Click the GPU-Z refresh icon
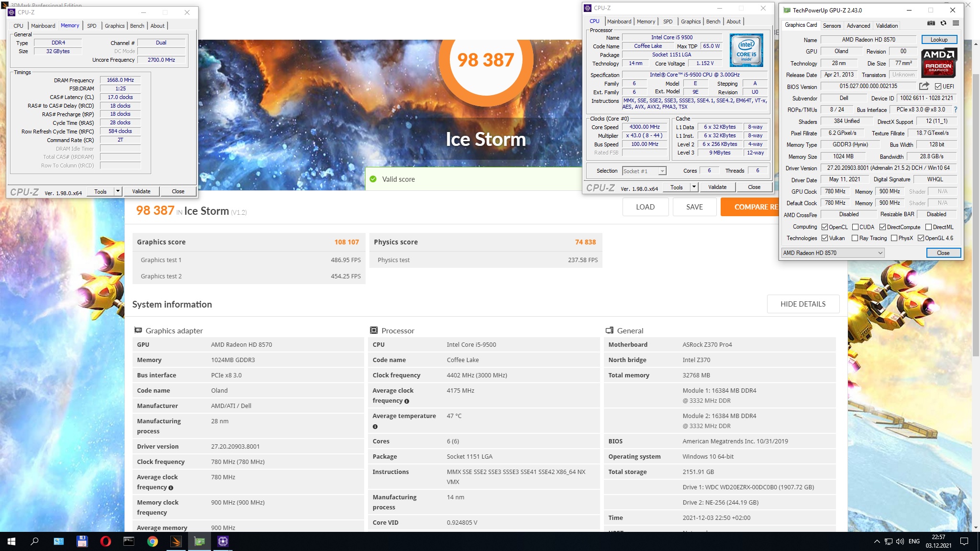Image resolution: width=980 pixels, height=551 pixels. 943,23
